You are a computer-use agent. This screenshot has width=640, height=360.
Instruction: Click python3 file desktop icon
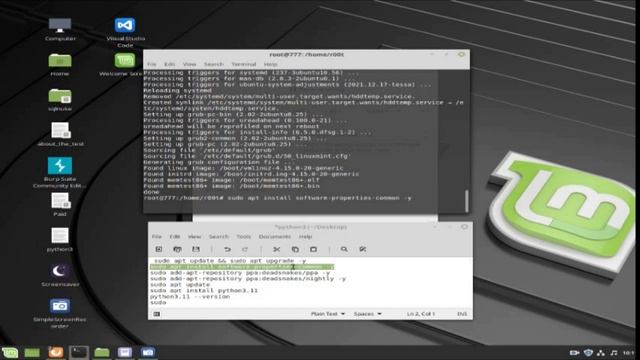pyautogui.click(x=60, y=240)
